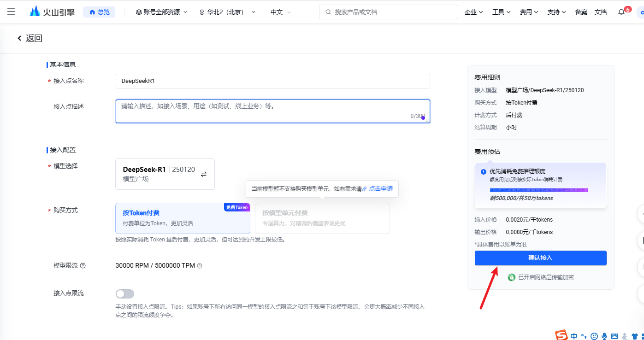Toggle Chinese/English input on Sogou 中 icon
Image resolution: width=644 pixels, height=340 pixels.
click(574, 336)
